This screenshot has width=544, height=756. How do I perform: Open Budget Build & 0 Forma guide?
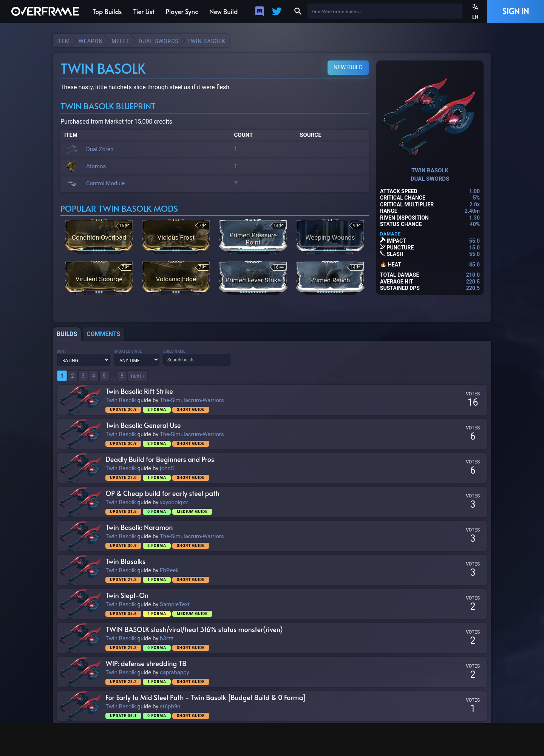coord(206,698)
